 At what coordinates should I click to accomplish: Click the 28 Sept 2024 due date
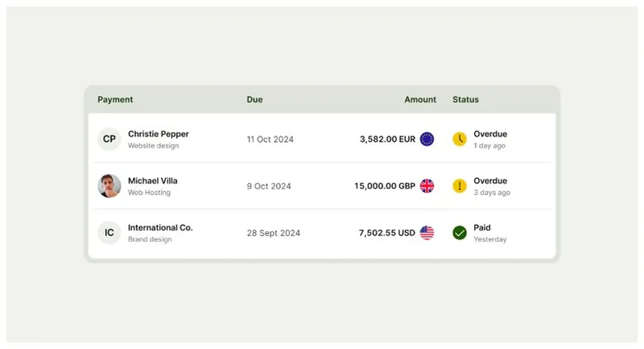click(273, 233)
